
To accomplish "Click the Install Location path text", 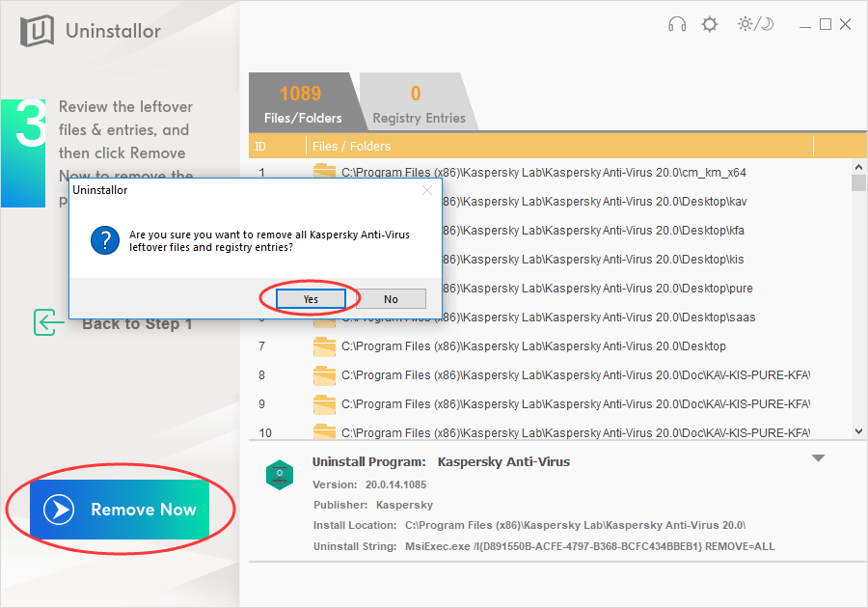I will point(575,525).
